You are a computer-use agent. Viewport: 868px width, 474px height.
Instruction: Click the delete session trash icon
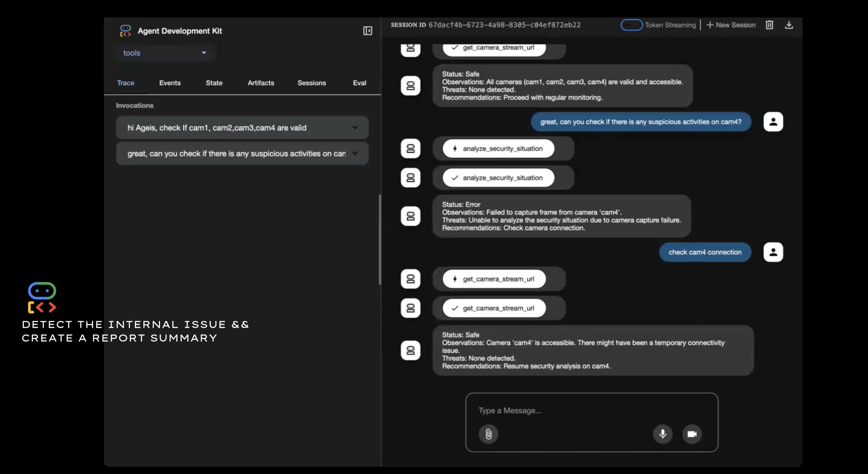(x=769, y=25)
